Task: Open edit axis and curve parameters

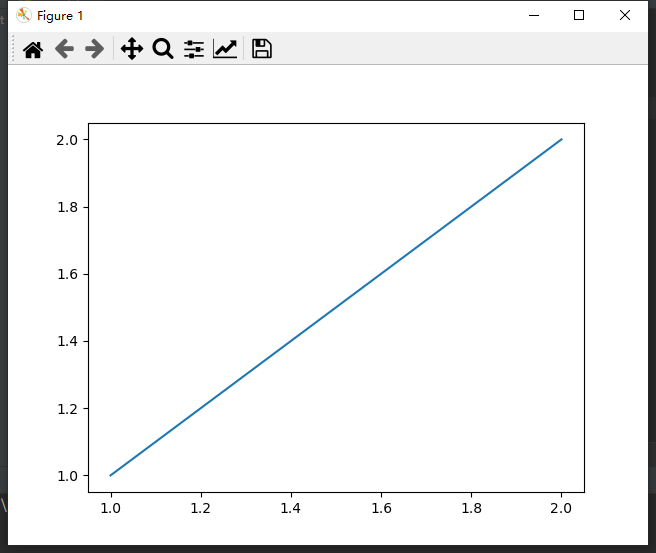Action: (225, 49)
